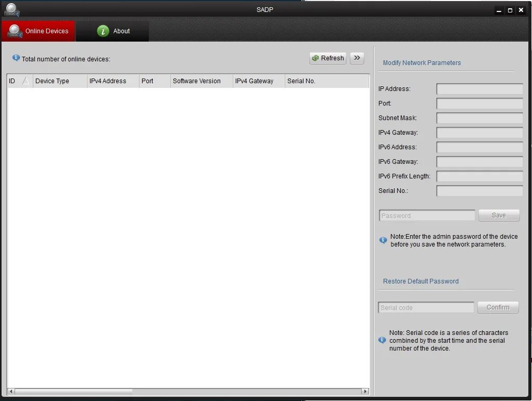Click inside the Serial code field
532x401 pixels.
[x=426, y=307]
